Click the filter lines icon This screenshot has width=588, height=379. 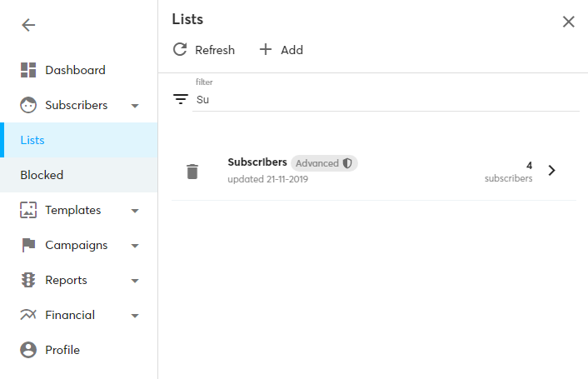181,99
